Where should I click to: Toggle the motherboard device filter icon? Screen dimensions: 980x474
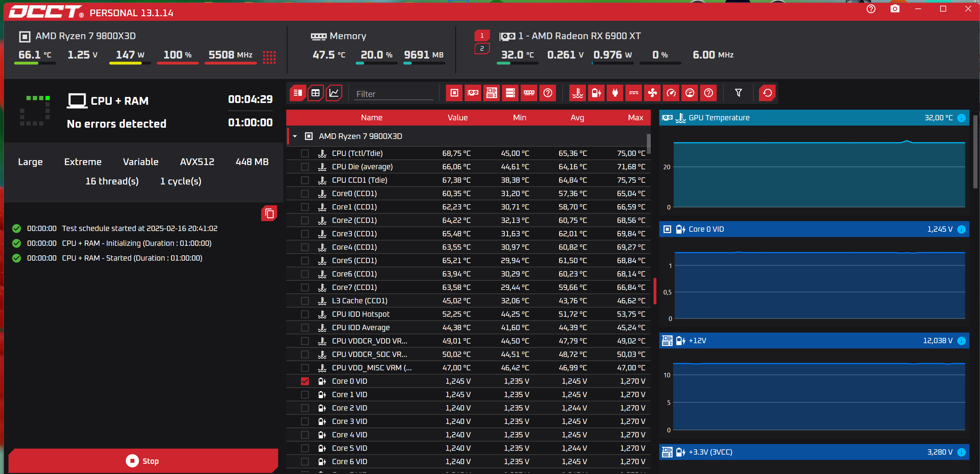coord(491,93)
